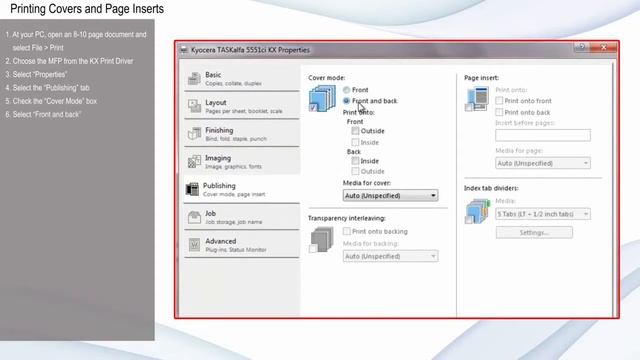Click the Advanced tab icon

[x=194, y=245]
